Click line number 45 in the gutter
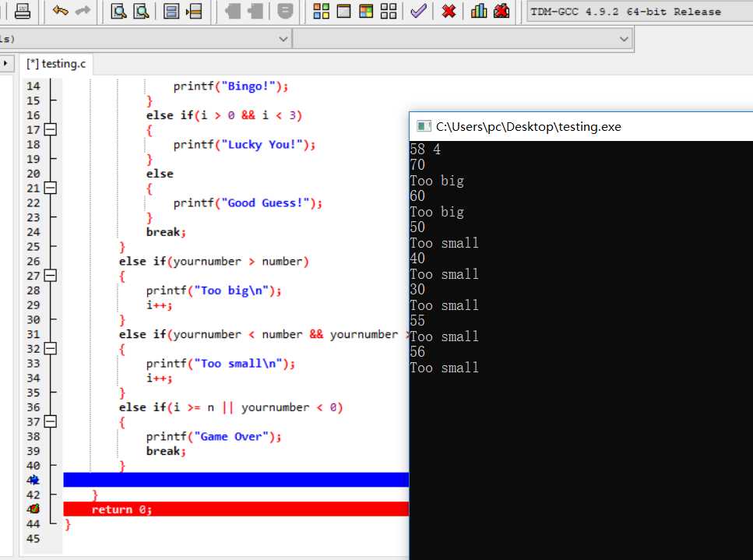Screen dimensions: 753x560 tap(33, 538)
